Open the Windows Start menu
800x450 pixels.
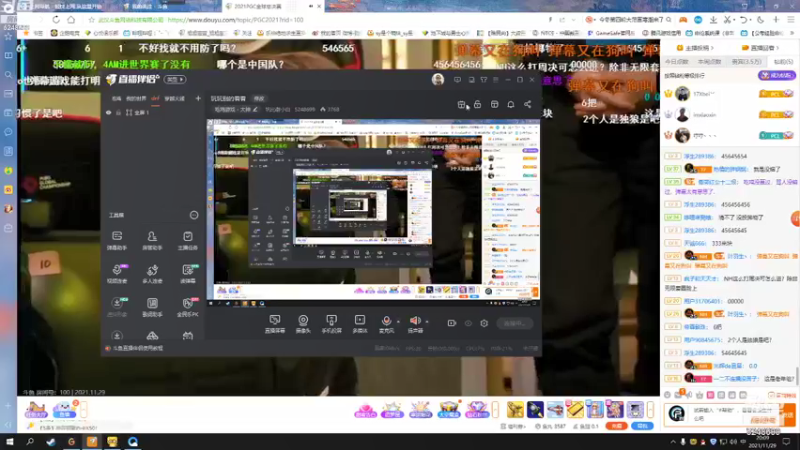(10, 442)
